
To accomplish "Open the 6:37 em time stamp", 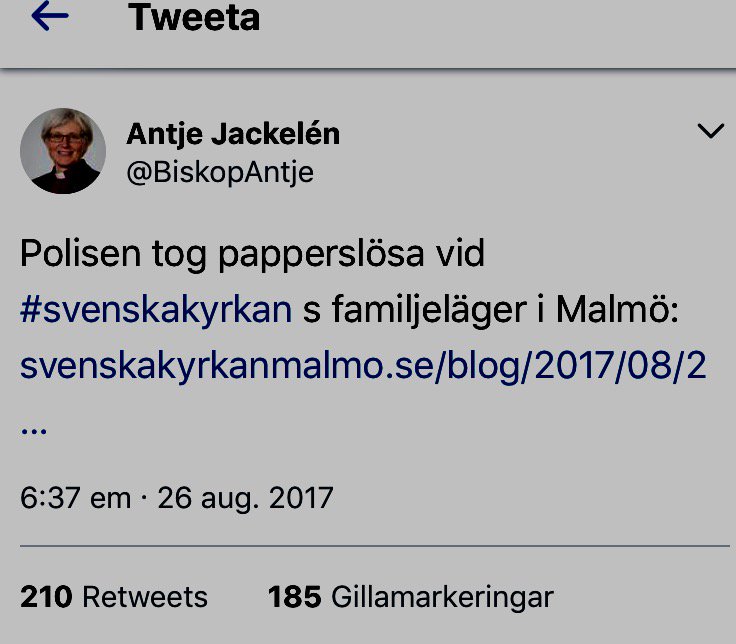I will click(x=75, y=498).
